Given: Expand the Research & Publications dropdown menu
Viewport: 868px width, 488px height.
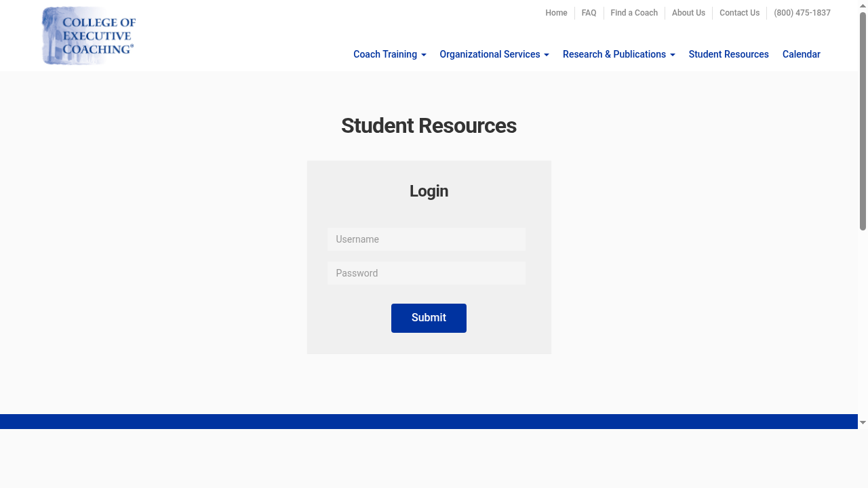Looking at the screenshot, I should pyautogui.click(x=619, y=54).
